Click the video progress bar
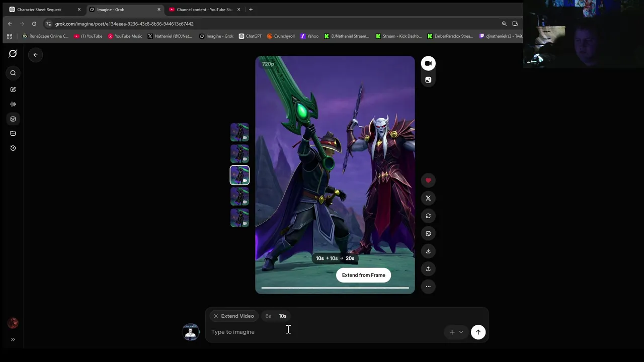Image resolution: width=644 pixels, height=362 pixels. (x=335, y=288)
